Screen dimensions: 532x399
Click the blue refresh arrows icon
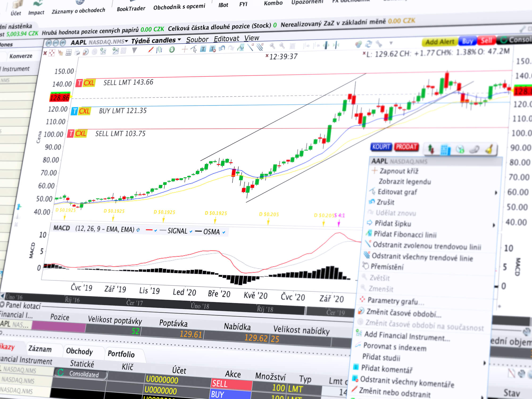[369, 44]
